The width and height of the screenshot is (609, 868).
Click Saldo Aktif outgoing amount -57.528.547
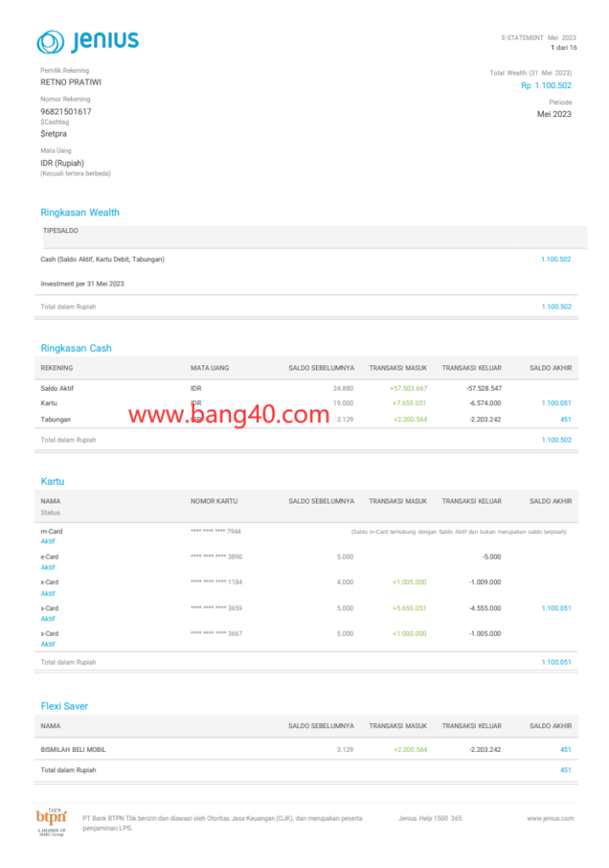click(484, 388)
